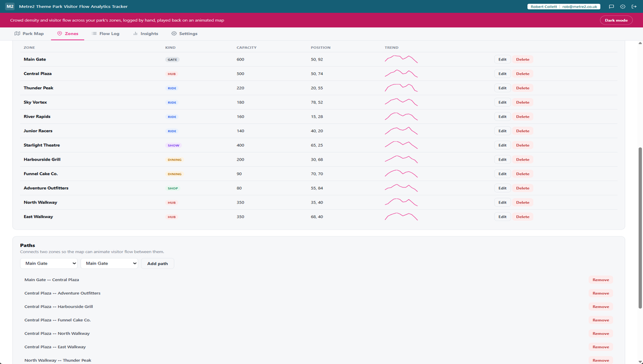The width and height of the screenshot is (643, 364).
Task: Click the rob@metre2.co.uk email
Action: pos(580,6)
